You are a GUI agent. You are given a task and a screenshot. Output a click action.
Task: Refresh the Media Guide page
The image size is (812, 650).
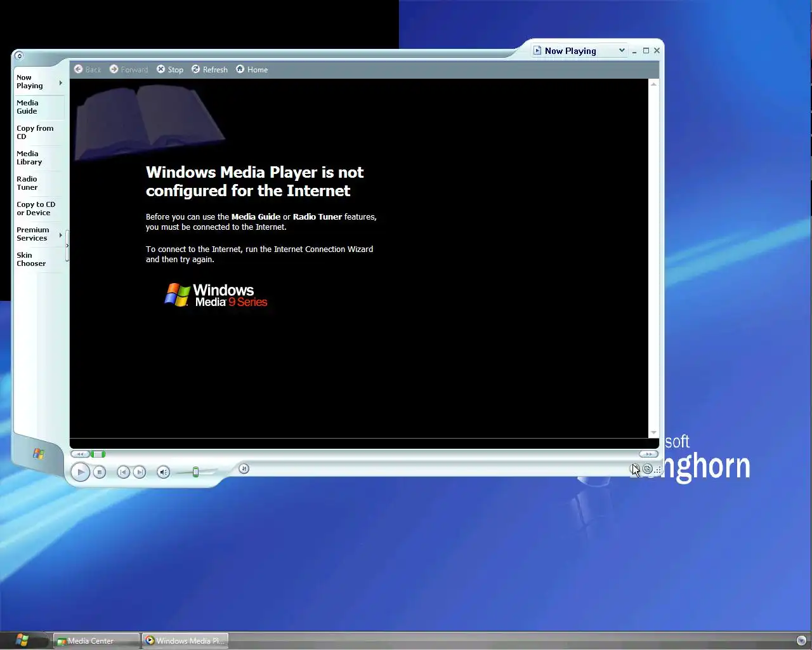(209, 69)
